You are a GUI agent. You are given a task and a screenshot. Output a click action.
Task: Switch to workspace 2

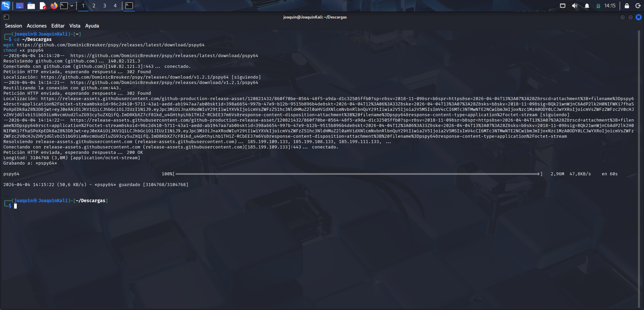pos(94,6)
